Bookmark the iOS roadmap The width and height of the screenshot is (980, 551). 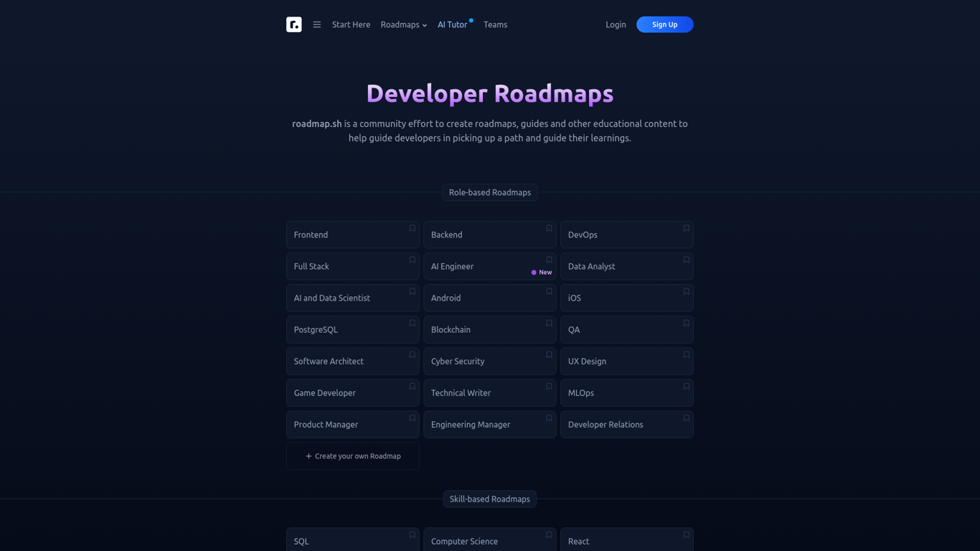click(687, 291)
